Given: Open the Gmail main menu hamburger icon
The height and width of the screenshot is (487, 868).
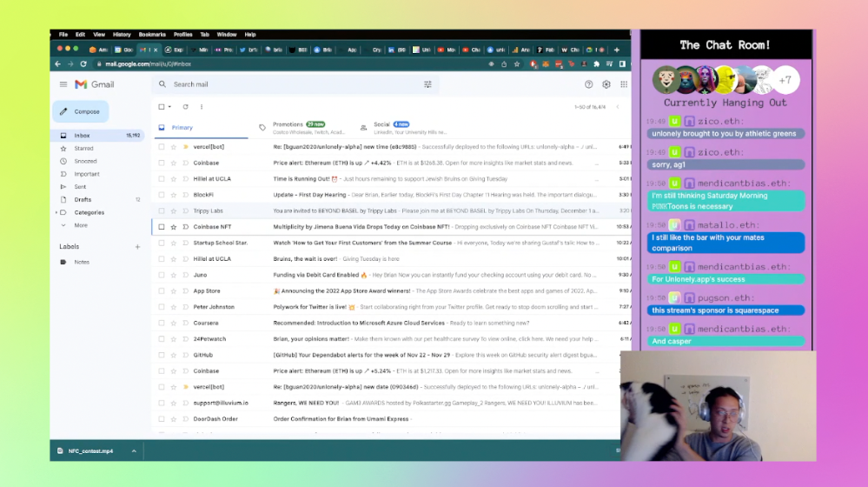Looking at the screenshot, I should 63,84.
